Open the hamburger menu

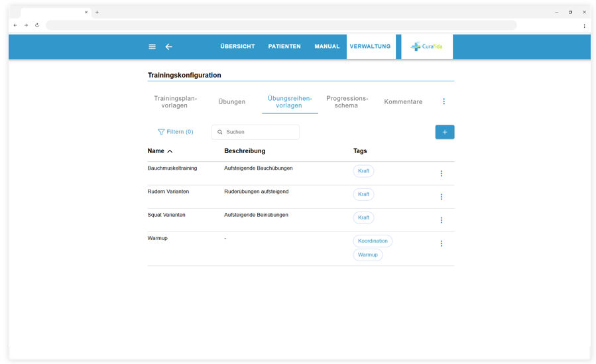pyautogui.click(x=152, y=46)
